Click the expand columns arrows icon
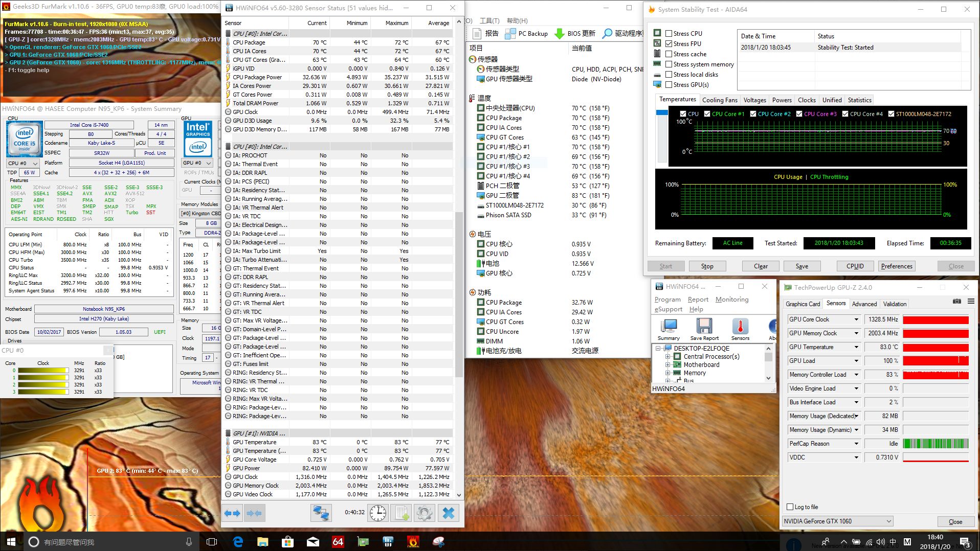The image size is (980, 551). click(x=233, y=513)
